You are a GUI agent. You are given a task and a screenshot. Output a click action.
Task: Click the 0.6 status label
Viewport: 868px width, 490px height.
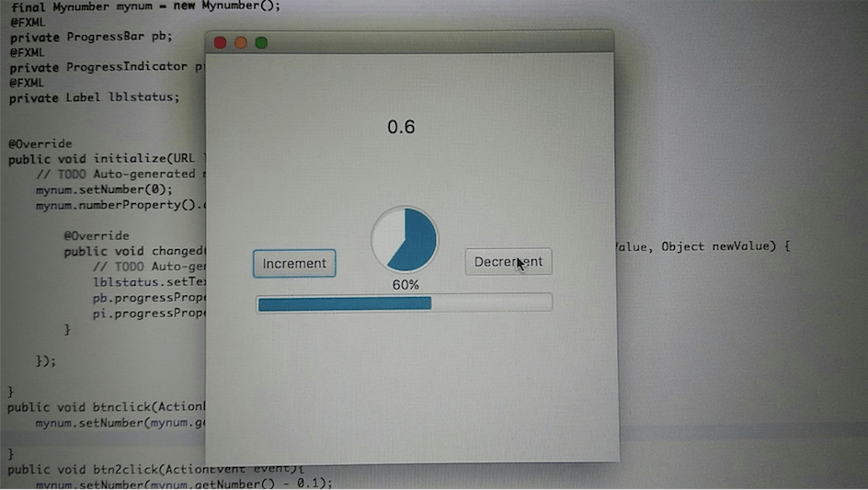click(x=401, y=127)
